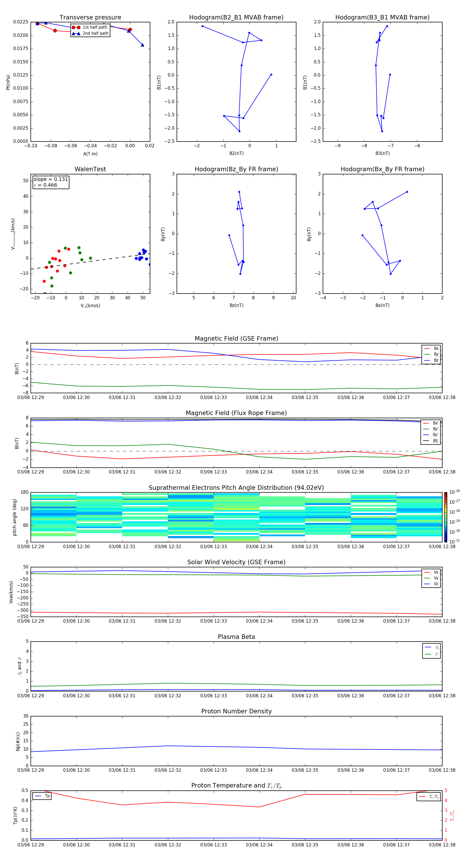The height and width of the screenshot is (868, 473).
Task: Click the Proton Number Density title
Action: [236, 711]
